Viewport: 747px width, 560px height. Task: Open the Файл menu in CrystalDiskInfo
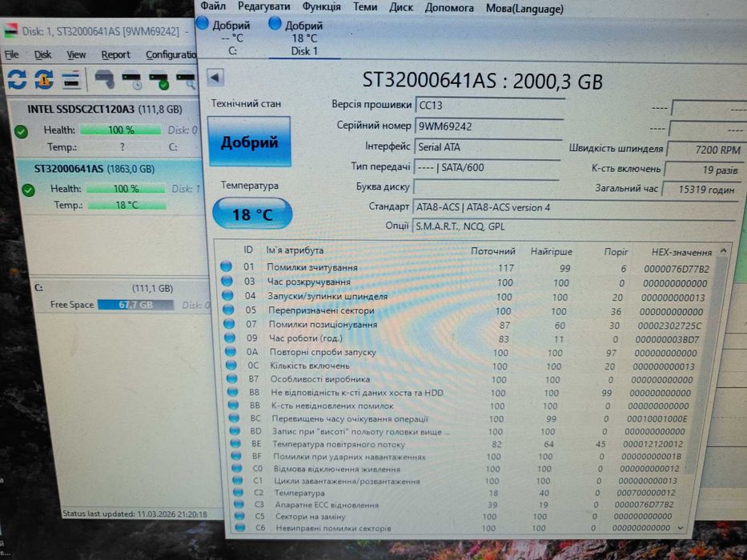(x=213, y=6)
